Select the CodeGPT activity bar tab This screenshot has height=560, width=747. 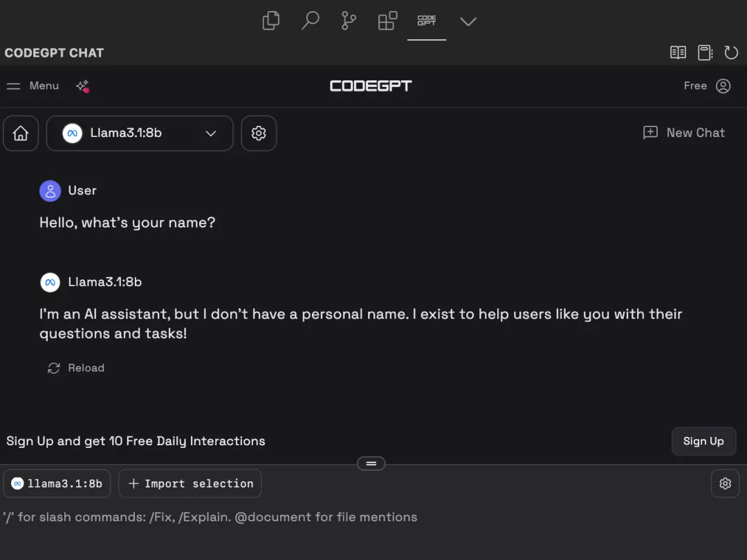click(x=426, y=21)
